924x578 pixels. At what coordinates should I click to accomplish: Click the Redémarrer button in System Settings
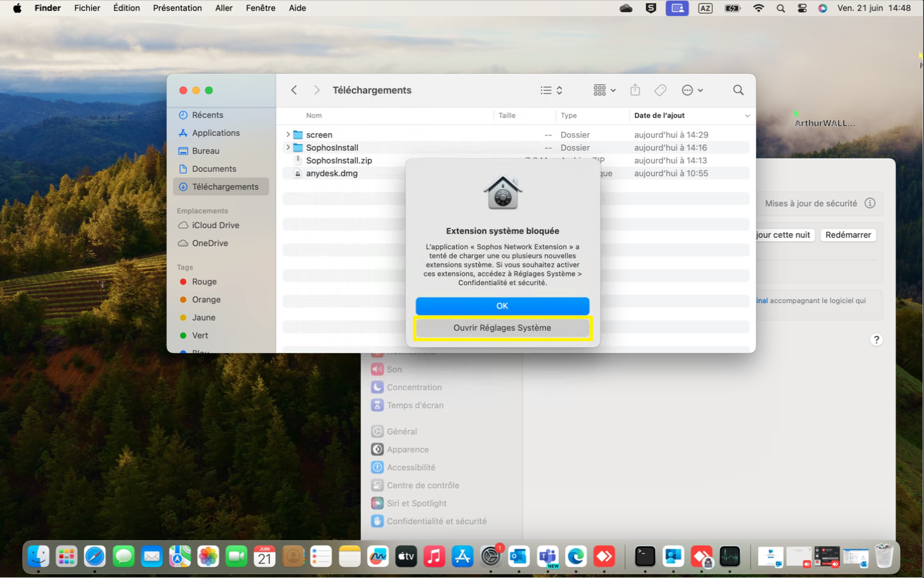coord(848,235)
